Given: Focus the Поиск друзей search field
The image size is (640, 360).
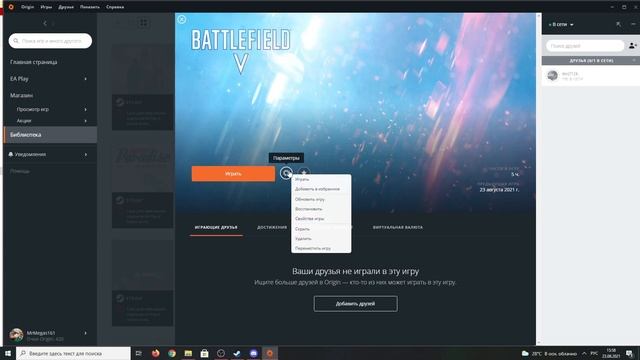Looking at the screenshot, I should (585, 46).
